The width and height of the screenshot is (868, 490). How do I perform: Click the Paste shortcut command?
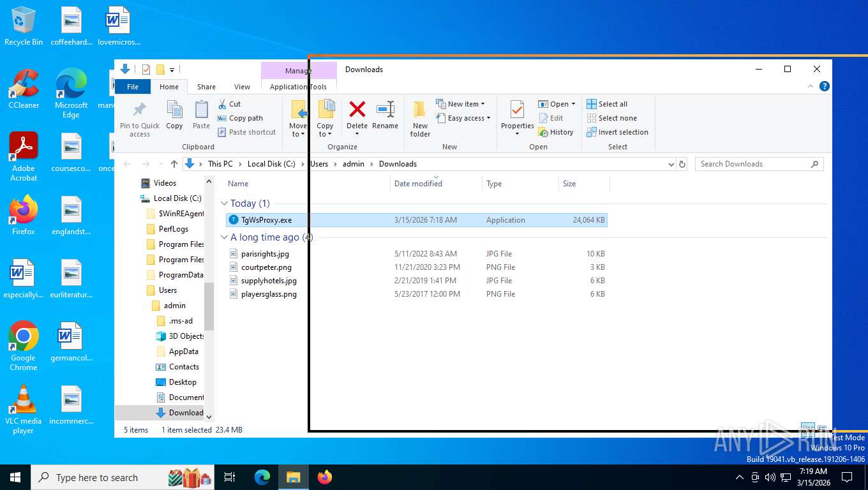[x=247, y=132]
